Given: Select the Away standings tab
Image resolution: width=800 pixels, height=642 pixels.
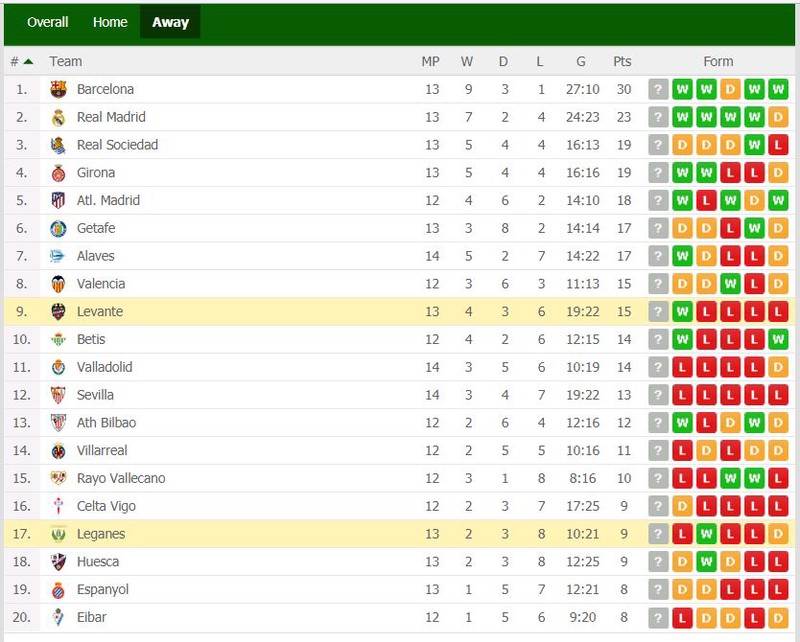Looking at the screenshot, I should click(170, 22).
